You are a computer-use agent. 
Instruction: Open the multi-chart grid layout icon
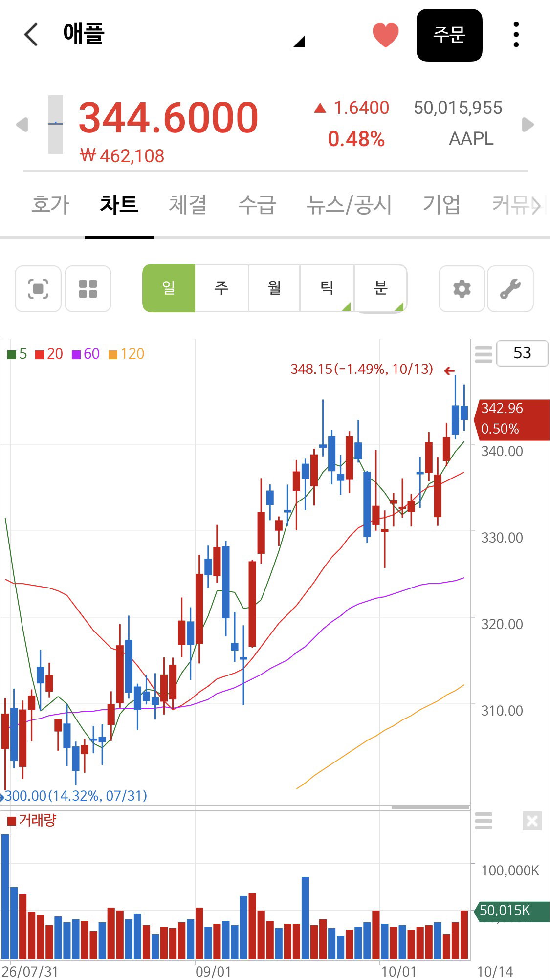coord(88,289)
